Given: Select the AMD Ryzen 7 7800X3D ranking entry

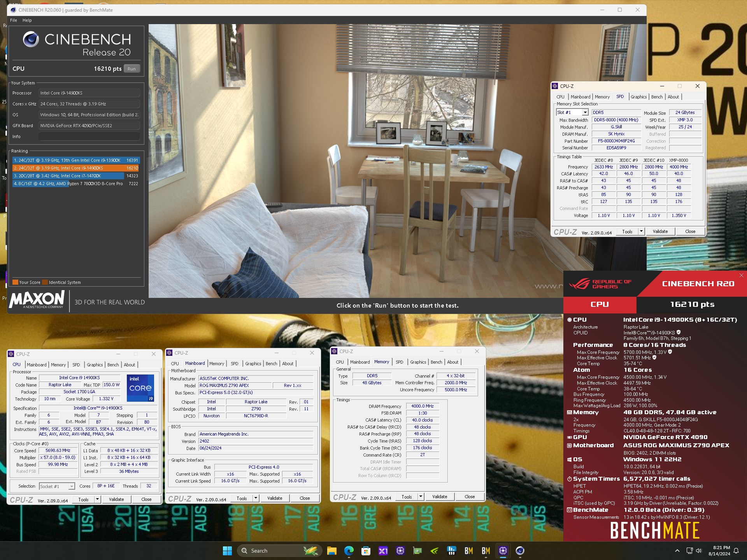Looking at the screenshot, I should pos(76,184).
